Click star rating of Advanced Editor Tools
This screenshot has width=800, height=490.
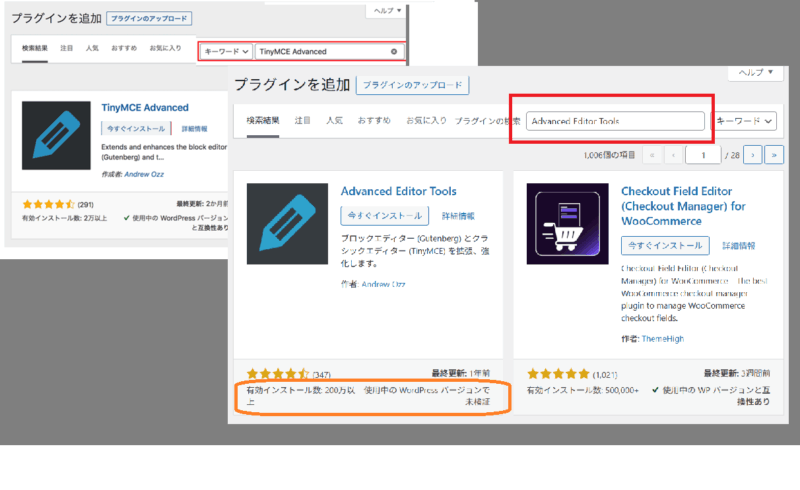(278, 374)
